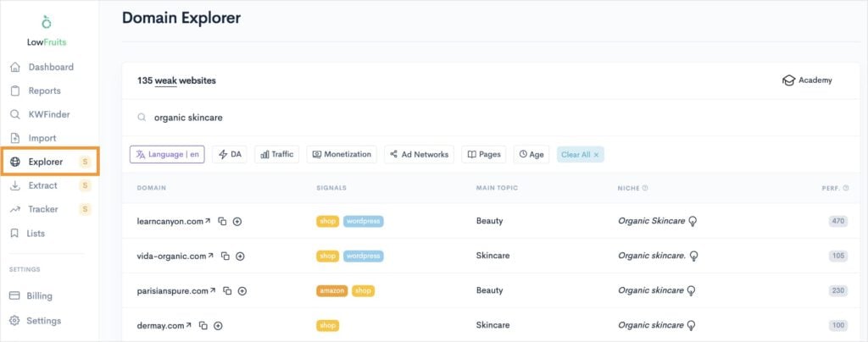Open Extract in sidebar
The image size is (868, 342).
click(x=33, y=185)
